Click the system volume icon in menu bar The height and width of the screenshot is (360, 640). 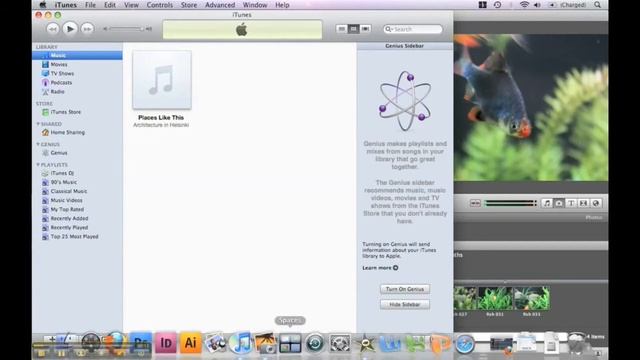pyautogui.click(x=537, y=5)
